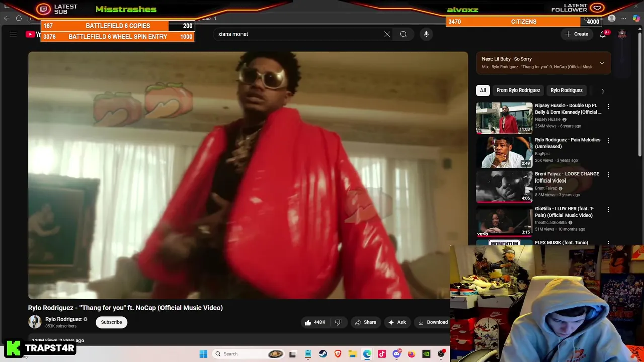Open the Nipsey Hussle Double Up thumbnail
This screenshot has width=644, height=362.
coord(504,118)
